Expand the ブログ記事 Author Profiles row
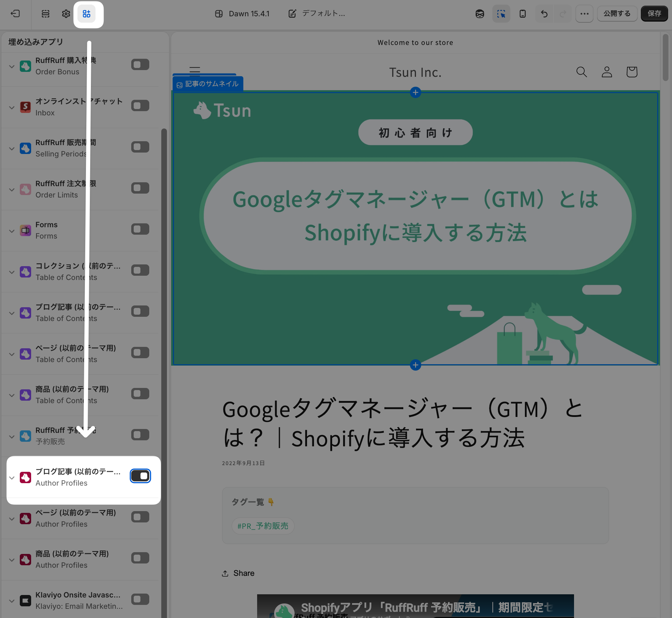 12,478
